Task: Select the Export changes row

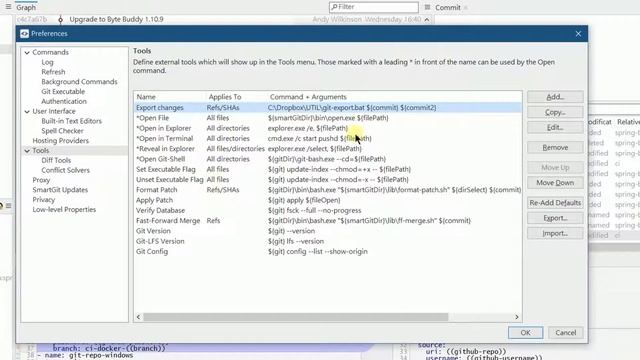Action: coord(328,108)
